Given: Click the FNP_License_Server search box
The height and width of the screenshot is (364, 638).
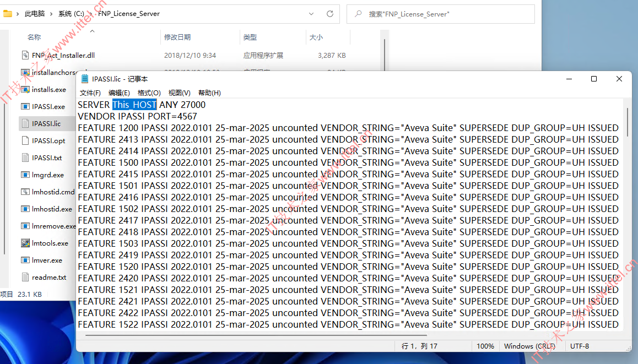Looking at the screenshot, I should pos(441,14).
